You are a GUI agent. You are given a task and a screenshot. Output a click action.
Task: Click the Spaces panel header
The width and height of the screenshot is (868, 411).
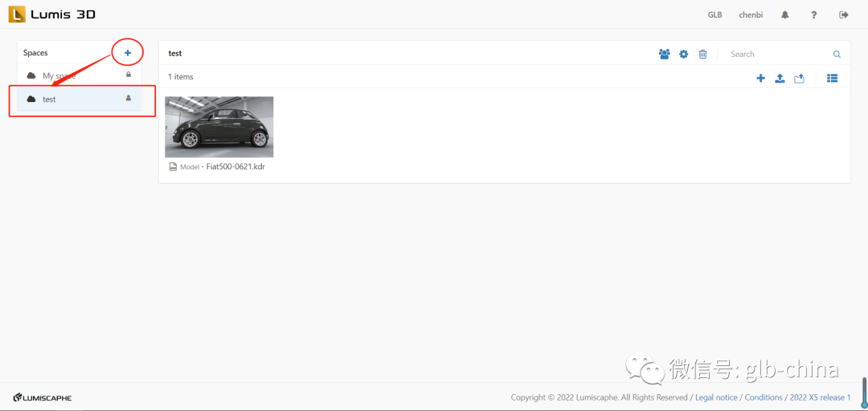35,53
